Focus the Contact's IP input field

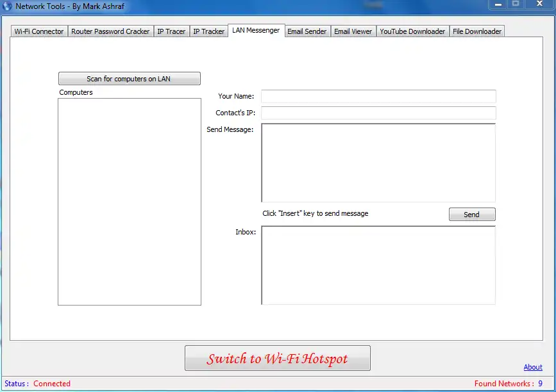pyautogui.click(x=379, y=113)
